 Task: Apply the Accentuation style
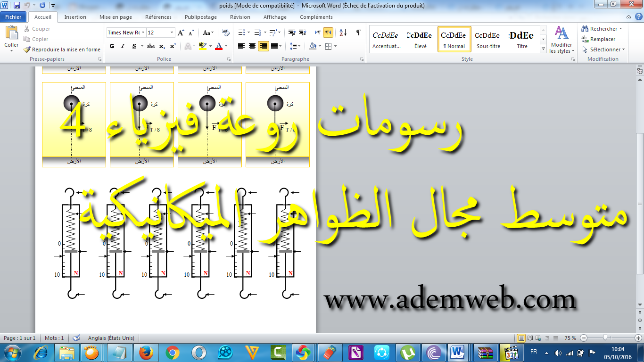[x=387, y=39]
